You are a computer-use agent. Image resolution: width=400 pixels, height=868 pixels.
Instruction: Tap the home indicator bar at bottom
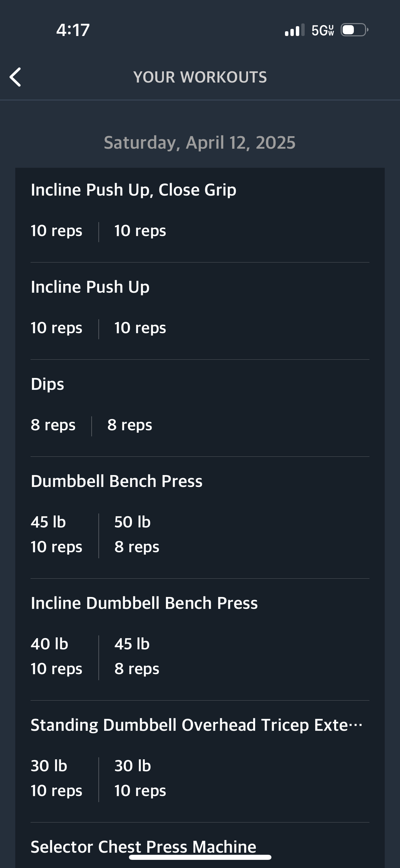[x=200, y=857]
